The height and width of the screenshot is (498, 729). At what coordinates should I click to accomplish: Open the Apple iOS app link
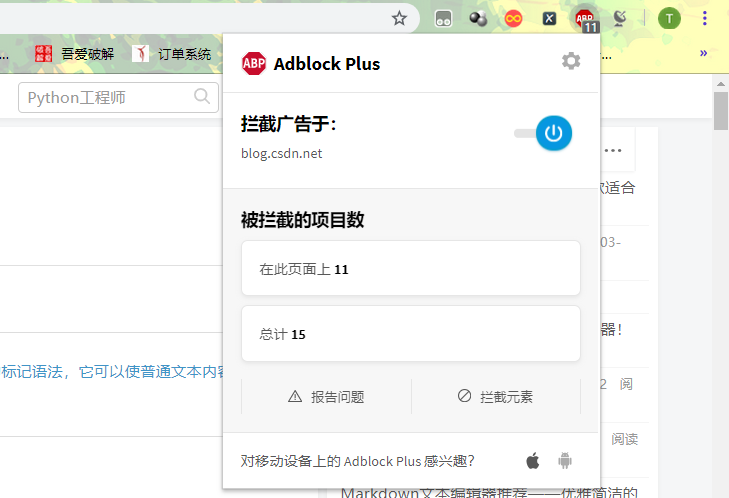coord(533,461)
